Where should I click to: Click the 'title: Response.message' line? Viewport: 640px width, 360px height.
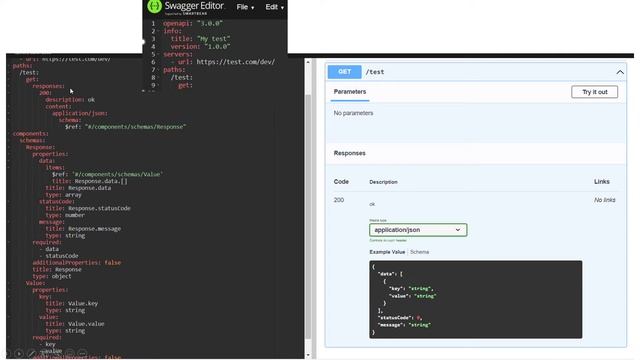pos(83,229)
